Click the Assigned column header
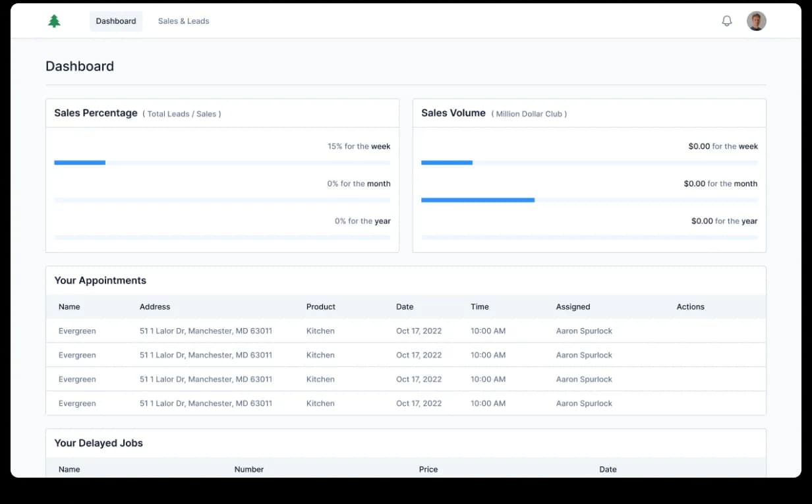This screenshot has width=812, height=504. (x=573, y=307)
